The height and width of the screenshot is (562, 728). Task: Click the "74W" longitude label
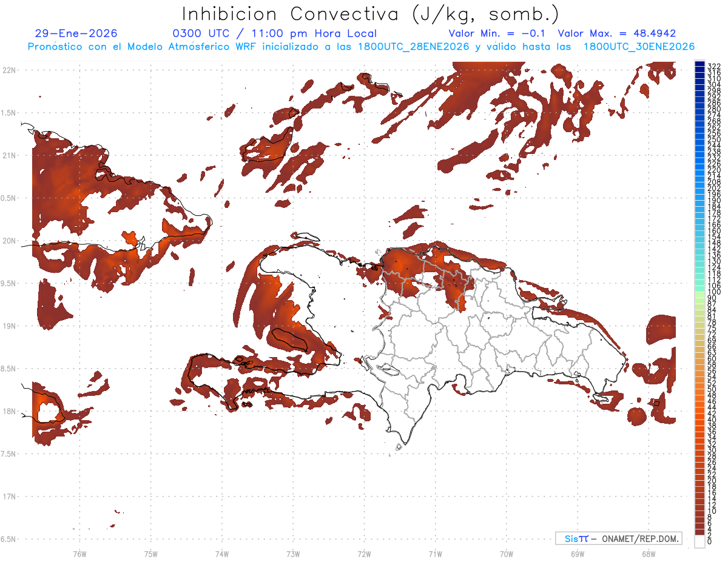click(x=222, y=554)
